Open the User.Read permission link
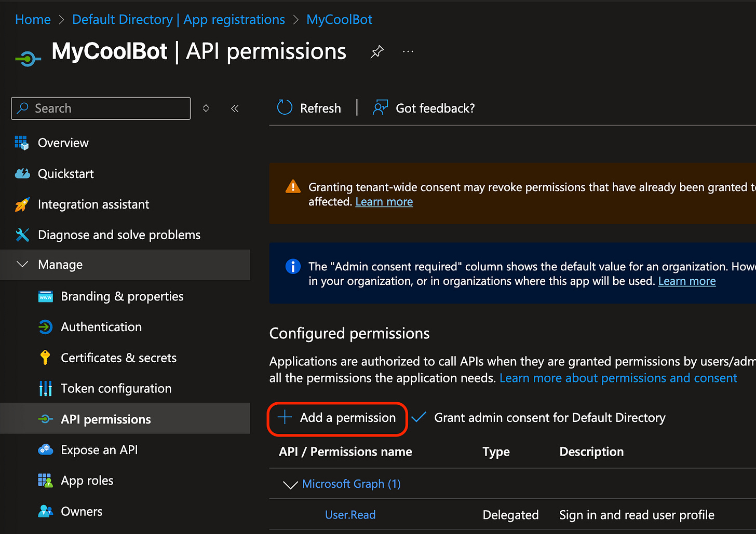The height and width of the screenshot is (534, 756). point(350,515)
